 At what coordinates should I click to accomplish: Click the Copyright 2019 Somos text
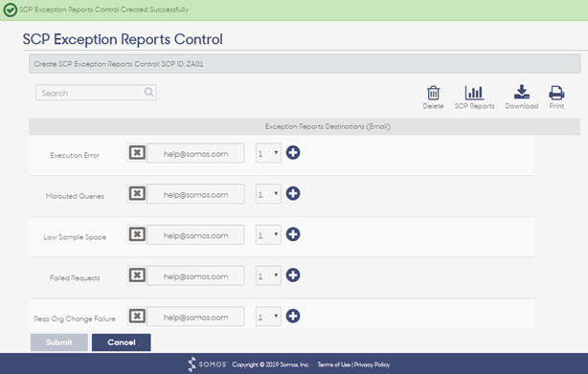coord(270,364)
